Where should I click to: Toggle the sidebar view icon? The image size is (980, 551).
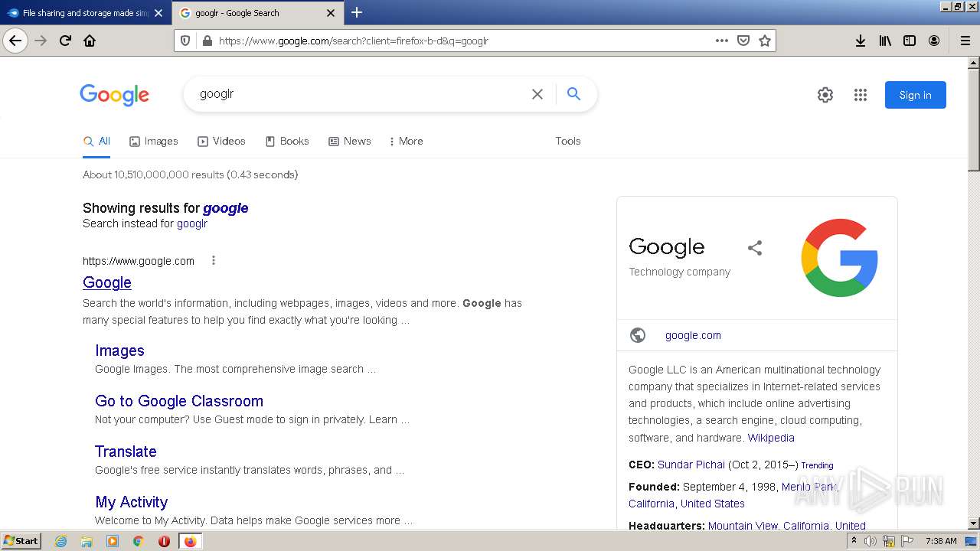tap(910, 41)
